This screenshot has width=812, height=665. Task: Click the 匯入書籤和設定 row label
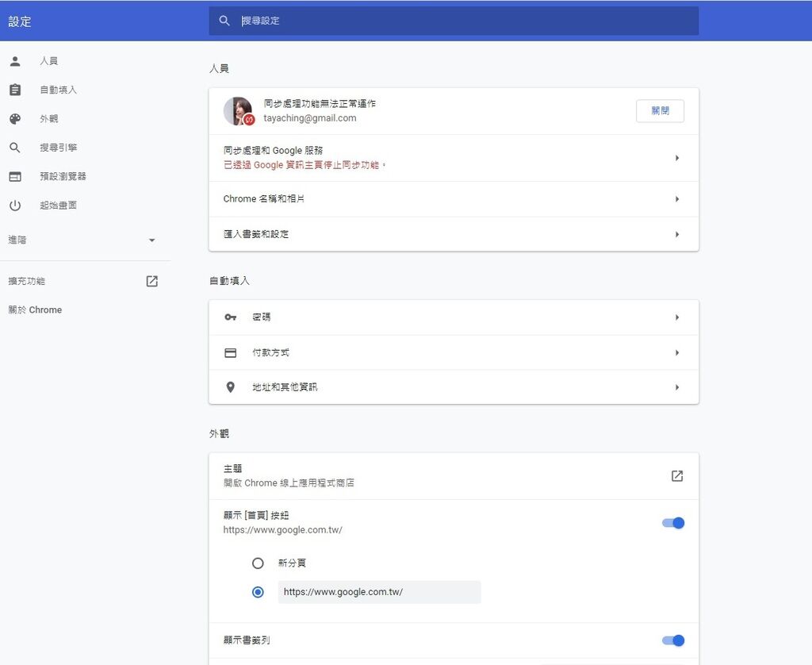(256, 234)
